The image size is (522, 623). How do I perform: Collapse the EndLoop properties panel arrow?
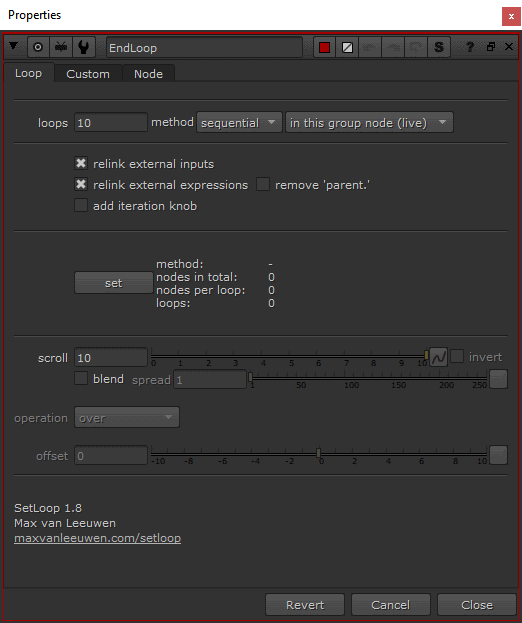point(14,46)
